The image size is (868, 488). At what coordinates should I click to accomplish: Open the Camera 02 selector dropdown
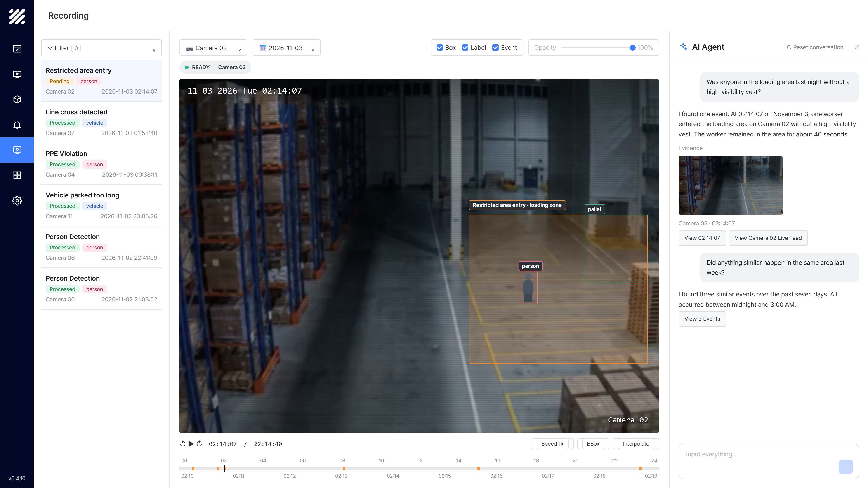point(213,48)
